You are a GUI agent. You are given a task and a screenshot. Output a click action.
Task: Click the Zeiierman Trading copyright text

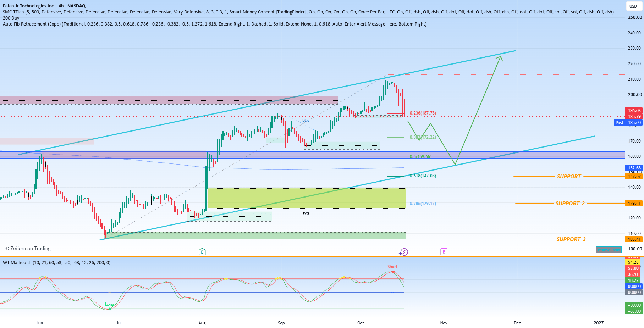tap(28, 248)
